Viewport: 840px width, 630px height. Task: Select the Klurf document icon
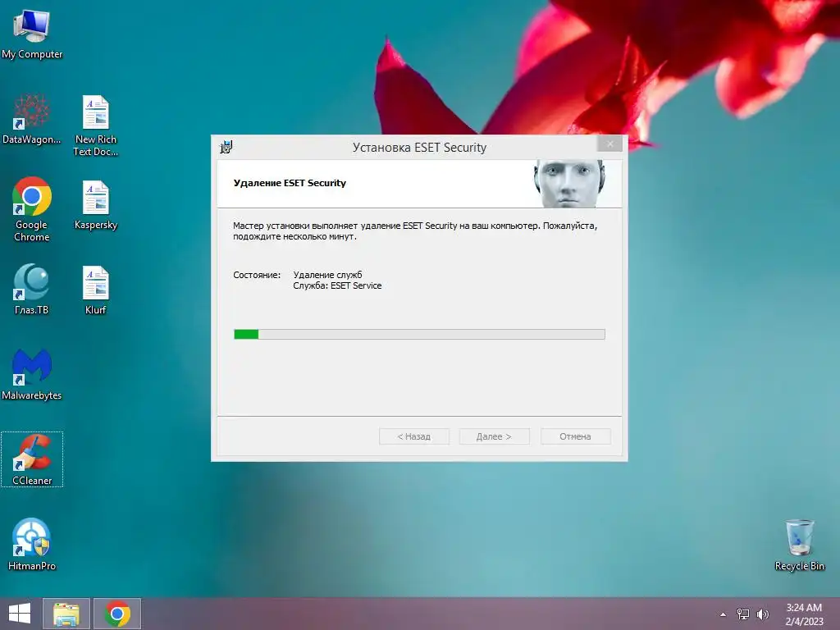click(96, 290)
